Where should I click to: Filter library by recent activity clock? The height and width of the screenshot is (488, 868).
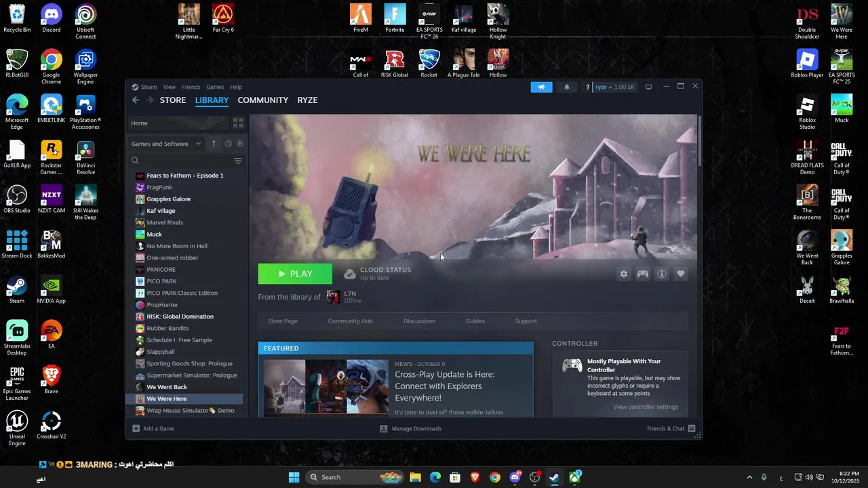tap(229, 144)
